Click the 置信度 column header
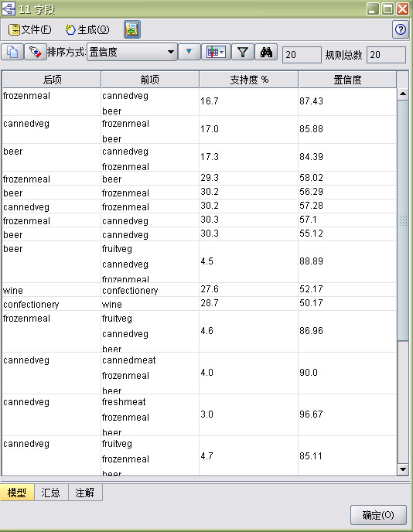The image size is (413, 532). pos(347,80)
